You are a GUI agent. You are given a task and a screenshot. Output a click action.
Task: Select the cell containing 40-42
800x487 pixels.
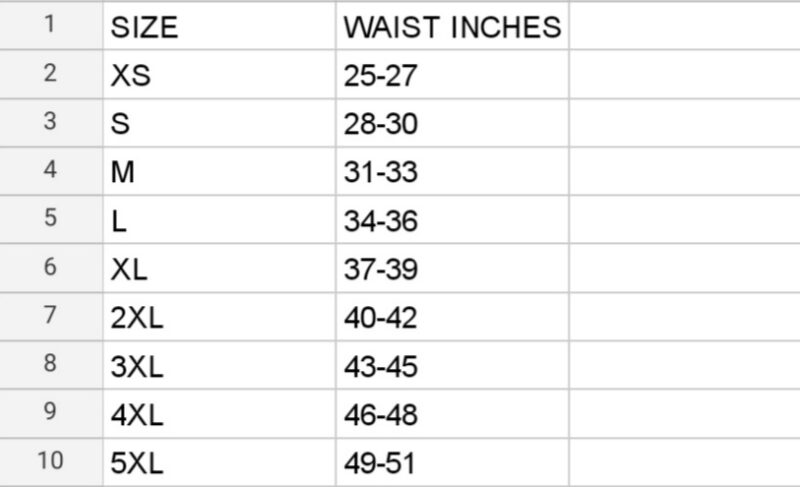tap(452, 318)
